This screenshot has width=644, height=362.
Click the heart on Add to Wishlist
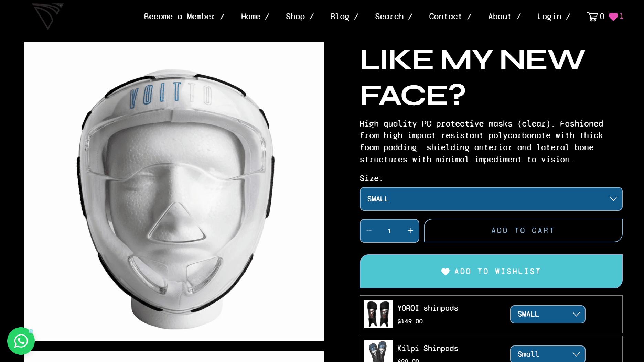pos(445,272)
